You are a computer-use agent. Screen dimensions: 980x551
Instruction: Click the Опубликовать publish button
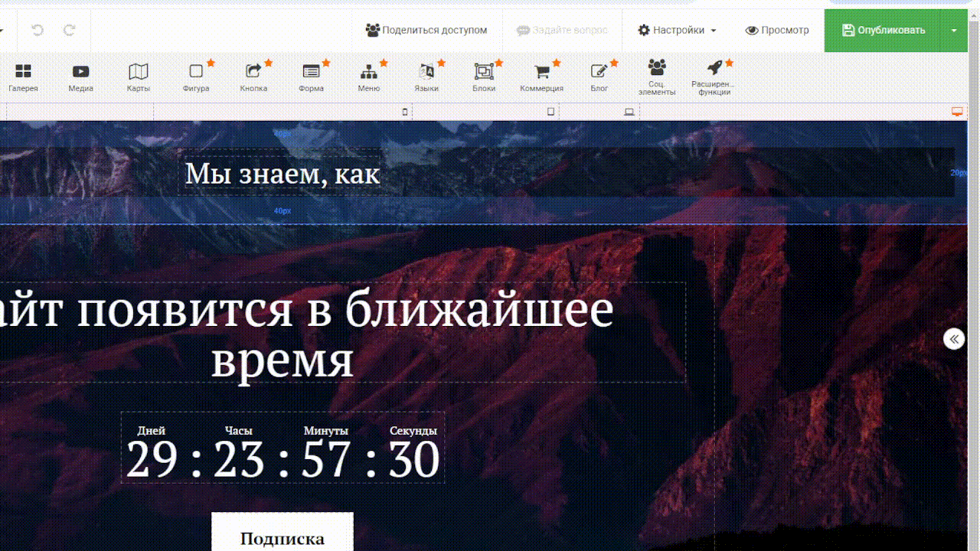[884, 31]
